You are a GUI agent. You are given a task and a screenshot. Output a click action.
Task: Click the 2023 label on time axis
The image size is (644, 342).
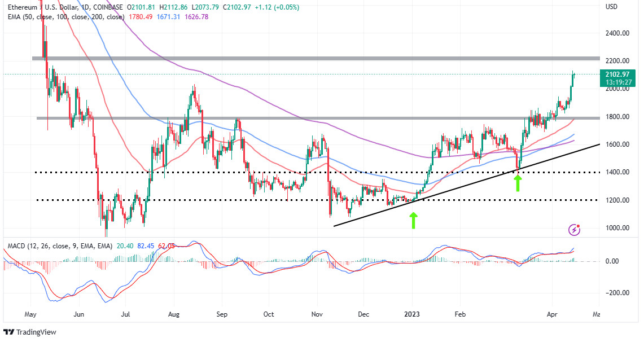tap(412, 314)
